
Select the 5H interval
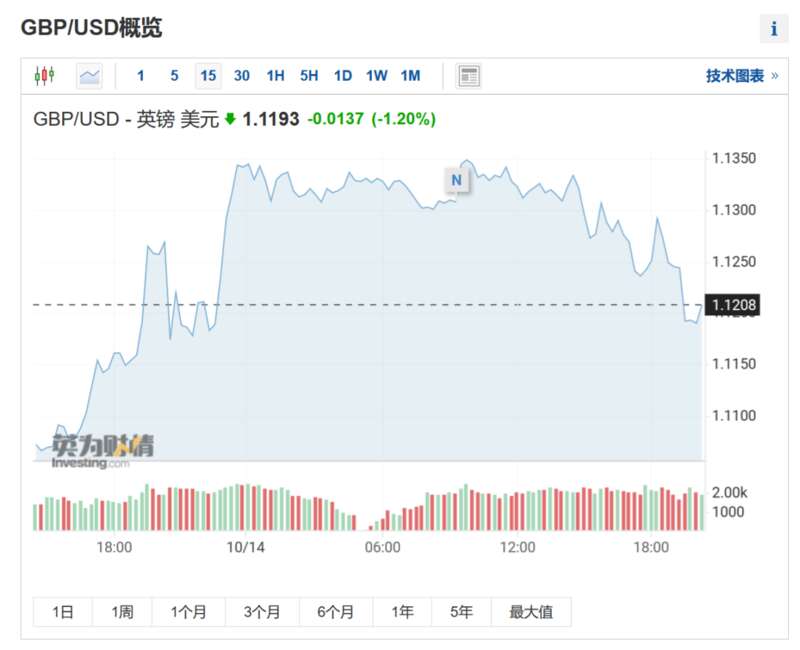309,76
